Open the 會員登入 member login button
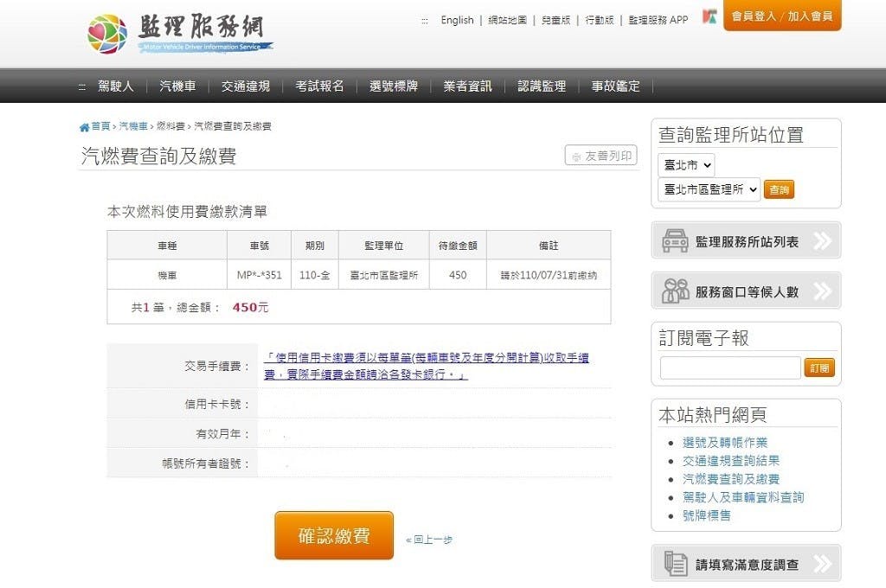This screenshot has height=588, width=886. click(753, 16)
